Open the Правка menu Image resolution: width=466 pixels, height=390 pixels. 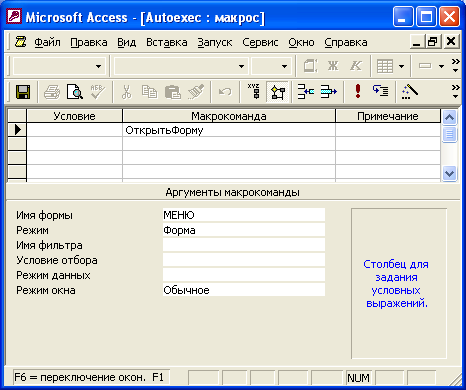click(89, 42)
